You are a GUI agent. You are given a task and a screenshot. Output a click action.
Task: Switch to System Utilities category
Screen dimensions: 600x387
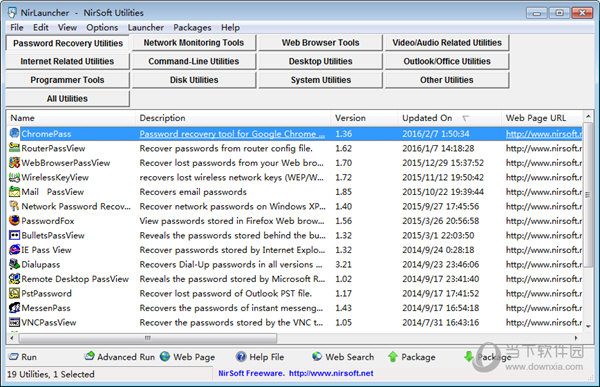pos(320,80)
